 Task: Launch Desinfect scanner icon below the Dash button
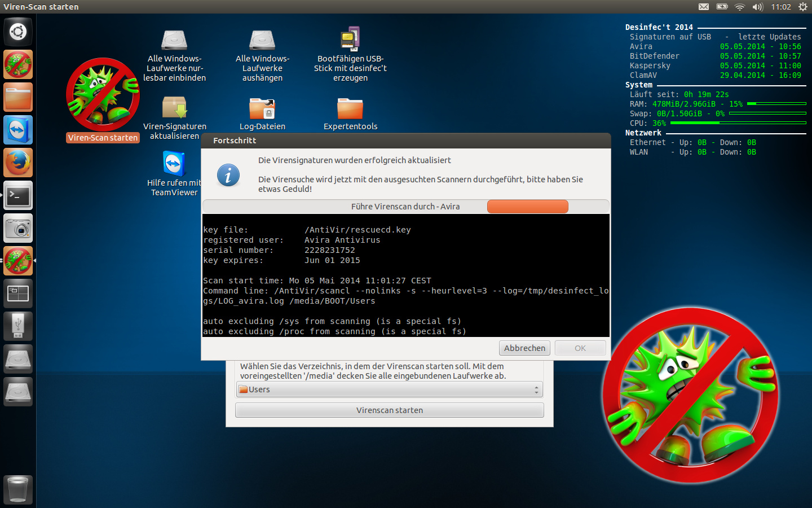coord(18,64)
